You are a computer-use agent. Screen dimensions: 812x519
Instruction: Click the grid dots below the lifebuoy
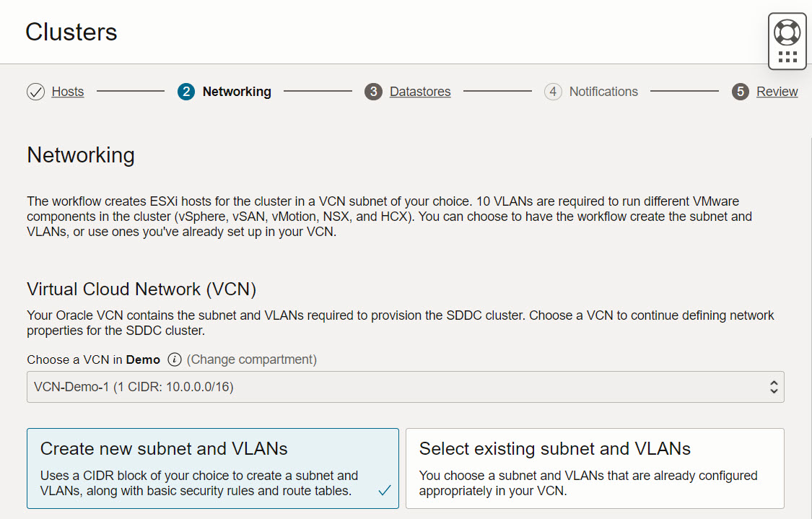coord(787,56)
